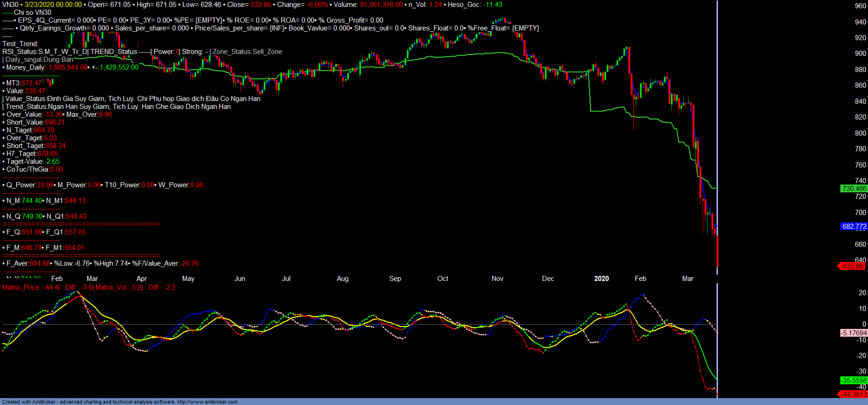Click the red -44.3613 indicator label
The image size is (868, 405).
[x=853, y=394]
